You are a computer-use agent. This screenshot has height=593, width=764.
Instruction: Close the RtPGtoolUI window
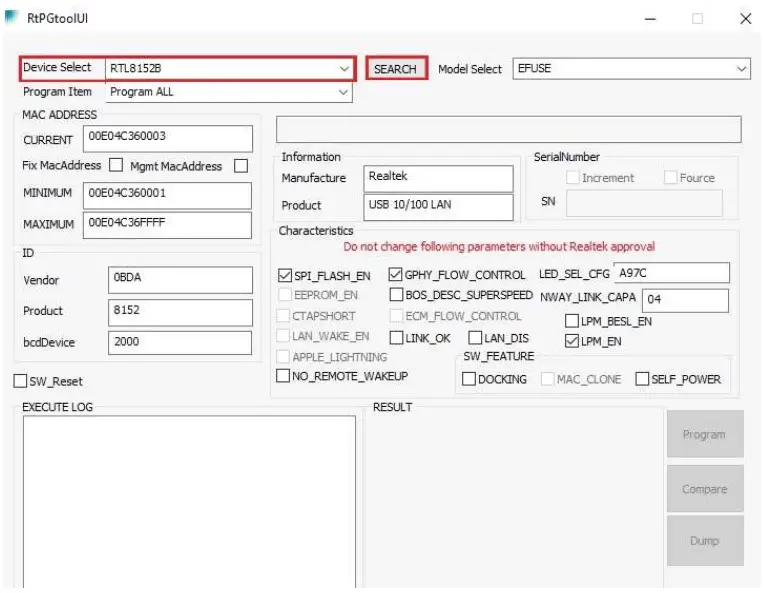(x=745, y=18)
